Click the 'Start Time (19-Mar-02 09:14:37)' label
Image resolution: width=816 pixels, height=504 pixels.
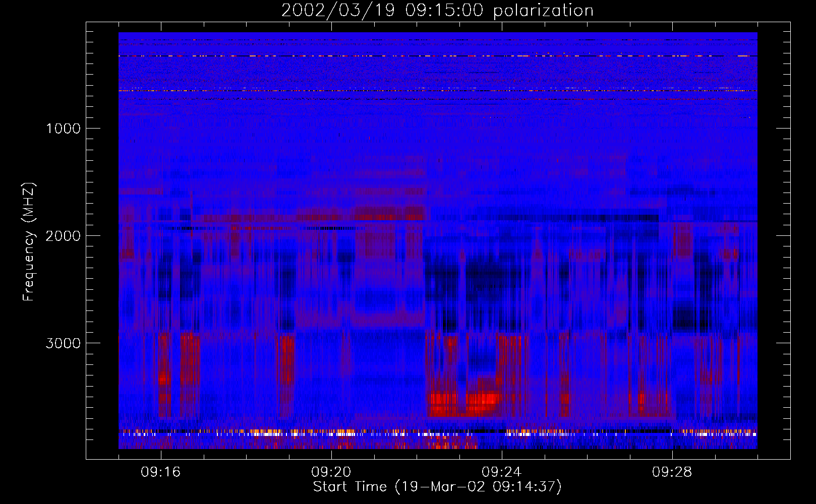point(437,487)
